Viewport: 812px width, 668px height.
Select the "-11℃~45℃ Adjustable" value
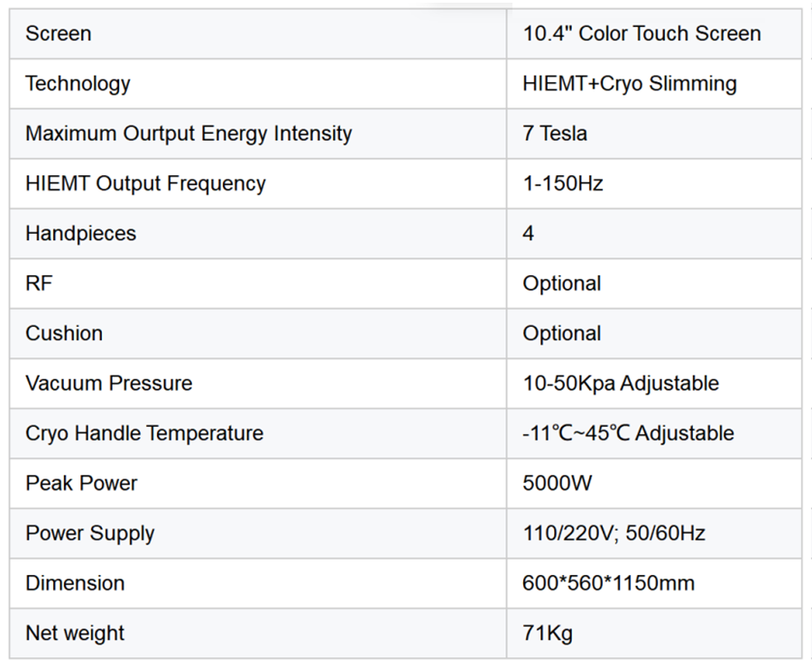pos(628,433)
